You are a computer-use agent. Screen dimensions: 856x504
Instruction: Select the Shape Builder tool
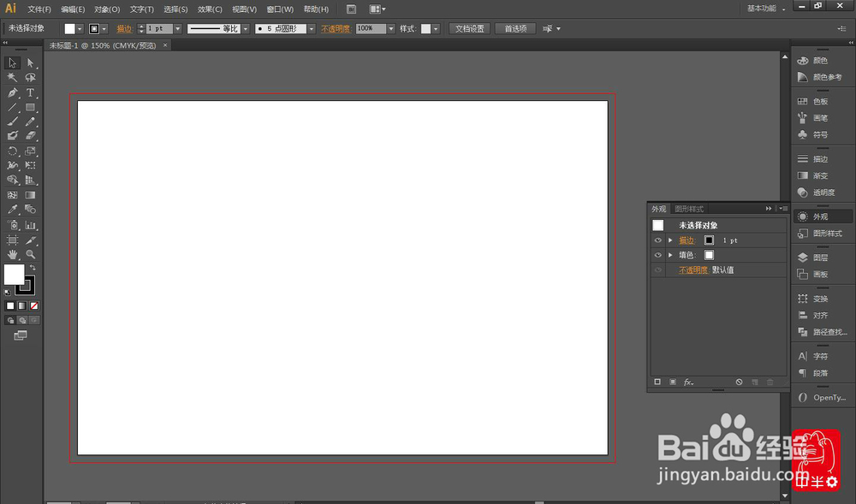(12, 180)
